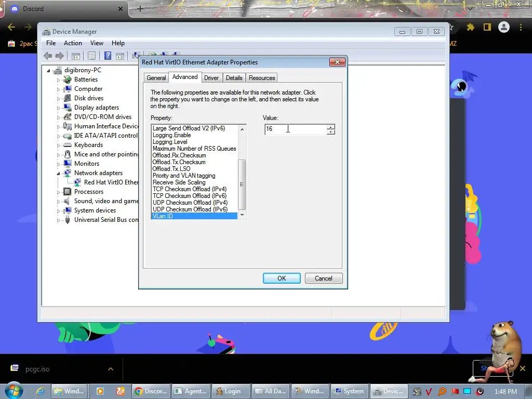This screenshot has width=532, height=399.
Task: Click the network monitor tray icon
Action: click(467, 392)
